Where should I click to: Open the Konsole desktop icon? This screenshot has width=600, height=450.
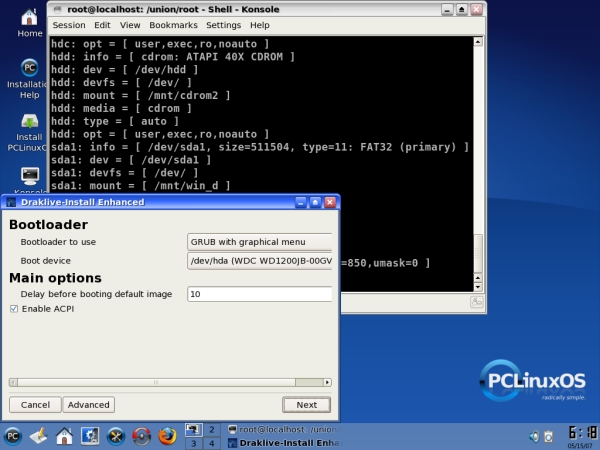(x=30, y=179)
